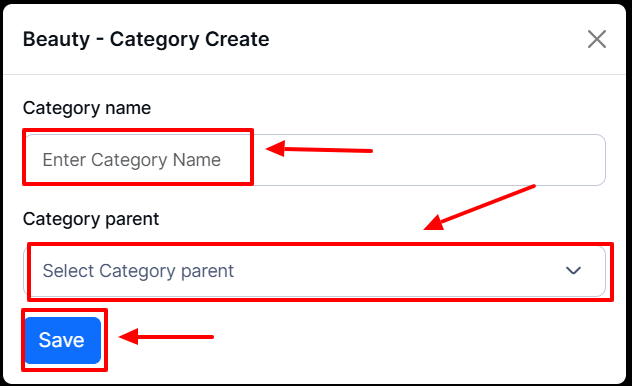632x386 pixels.
Task: Click the white "Save" text on button
Action: (x=61, y=340)
